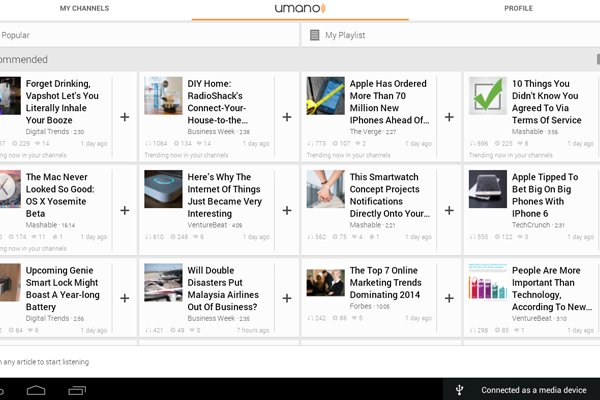Tap 'Business Week · 2:38' source label
The width and height of the screenshot is (600, 400).
(218, 132)
